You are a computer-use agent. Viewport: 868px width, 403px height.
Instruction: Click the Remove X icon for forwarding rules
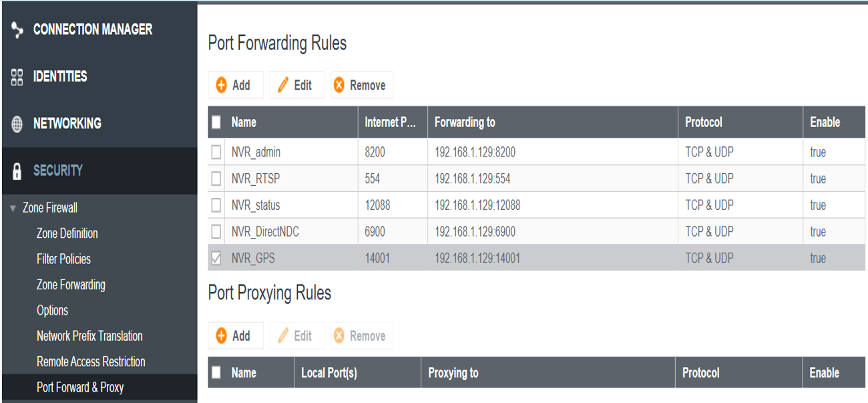click(x=339, y=85)
